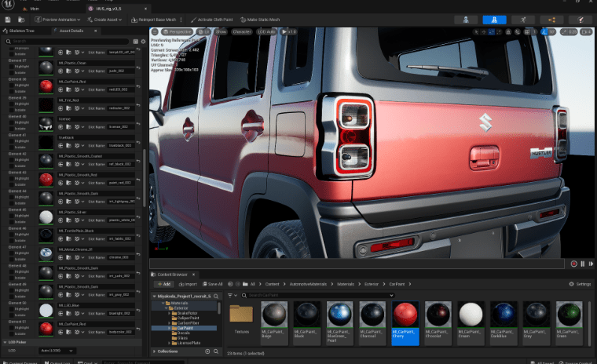Click the Browse to asset icon in the toolbar
Screen dimensions: 597x364
coord(21,20)
